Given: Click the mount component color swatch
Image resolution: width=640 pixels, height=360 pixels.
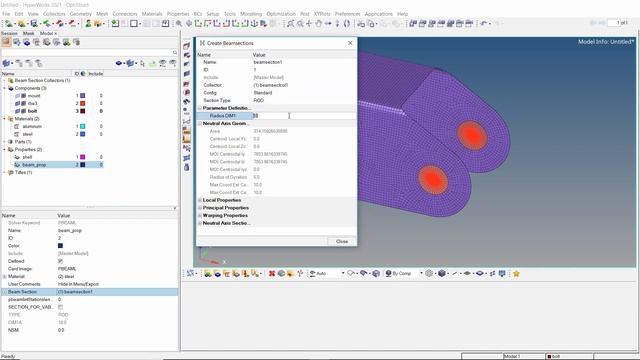Looking at the screenshot, I should point(82,96).
